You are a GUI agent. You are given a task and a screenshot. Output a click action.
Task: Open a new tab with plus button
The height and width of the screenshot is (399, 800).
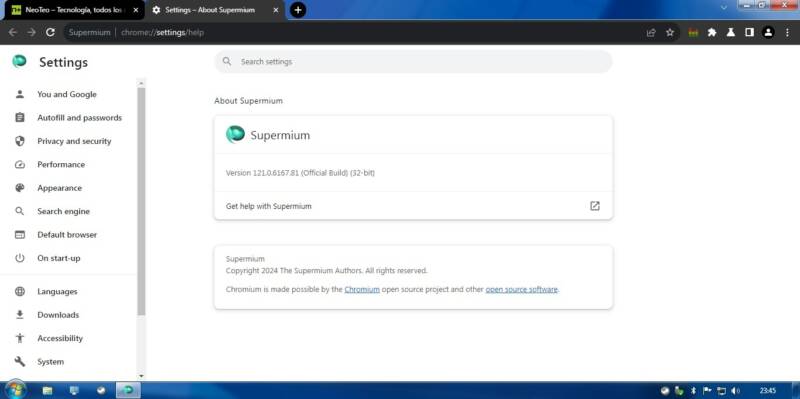298,10
